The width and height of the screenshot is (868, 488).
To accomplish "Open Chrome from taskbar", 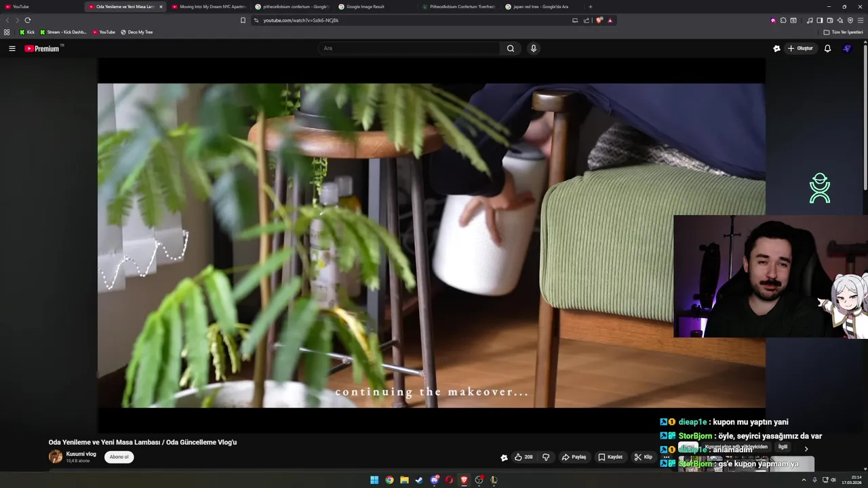I will click(389, 480).
